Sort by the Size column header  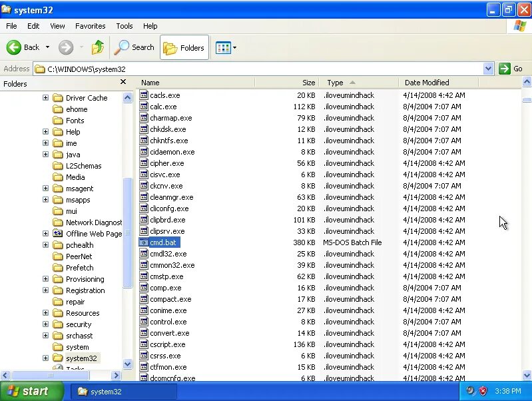tap(286, 83)
